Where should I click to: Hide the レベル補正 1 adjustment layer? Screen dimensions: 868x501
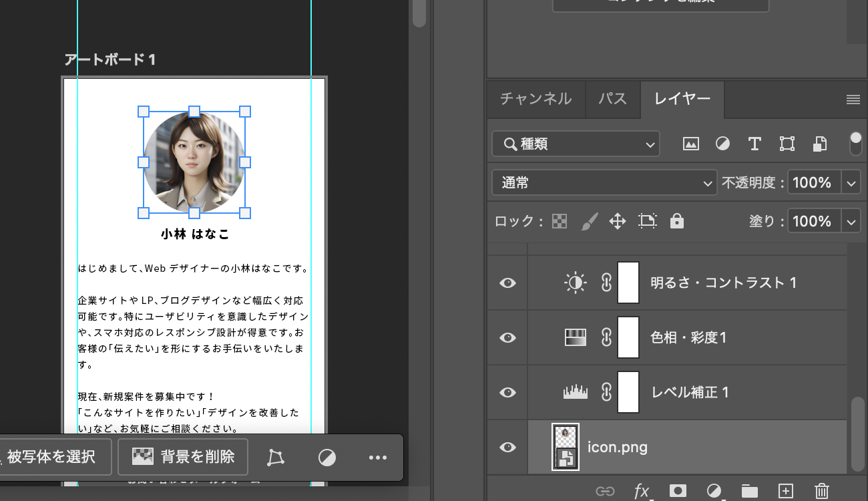click(507, 392)
